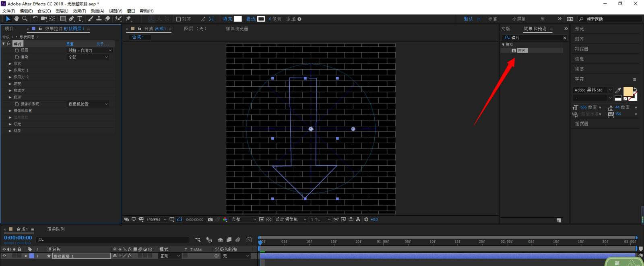Toggle the fx switch of the 碎片 effect
Screen dimensions: 644x266
pos(9,44)
